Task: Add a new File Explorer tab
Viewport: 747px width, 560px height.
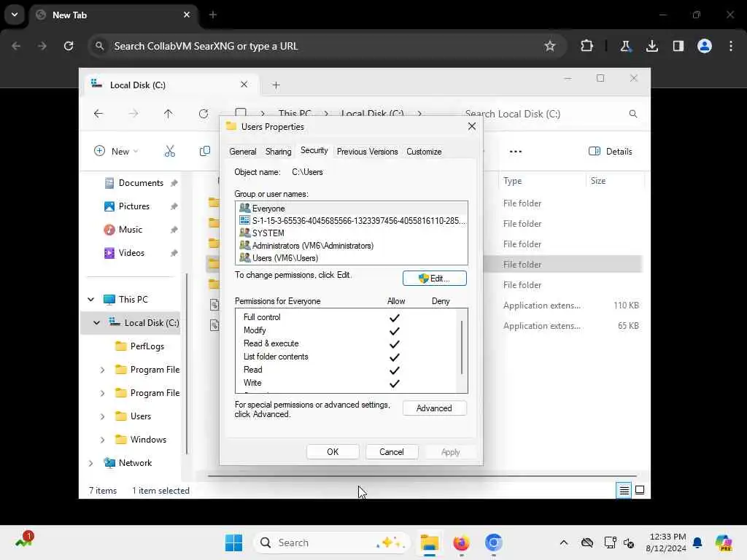Action: 276,85
